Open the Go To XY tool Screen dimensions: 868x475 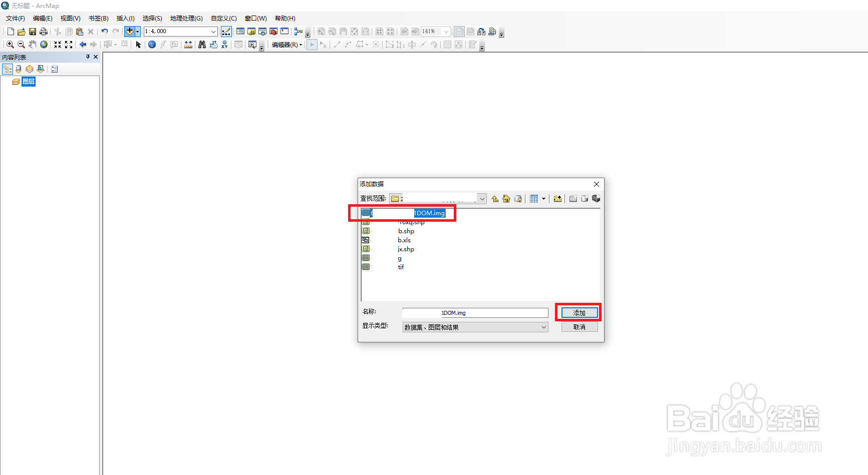coord(224,45)
